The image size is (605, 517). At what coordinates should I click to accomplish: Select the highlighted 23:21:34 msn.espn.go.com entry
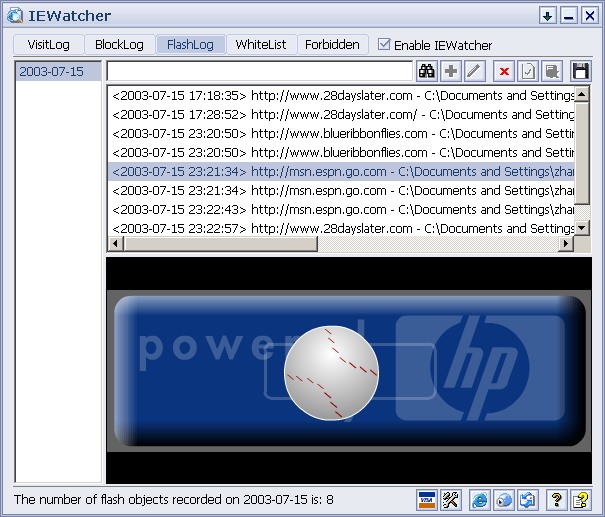[341, 172]
